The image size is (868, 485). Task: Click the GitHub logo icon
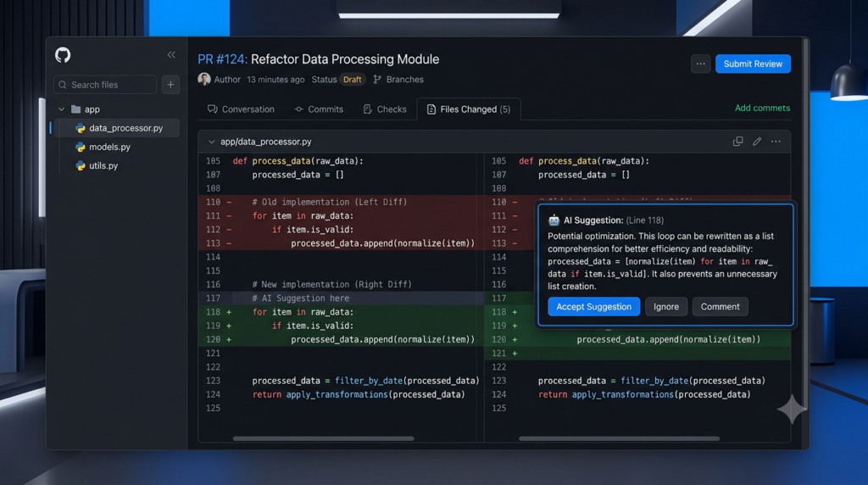[63, 55]
